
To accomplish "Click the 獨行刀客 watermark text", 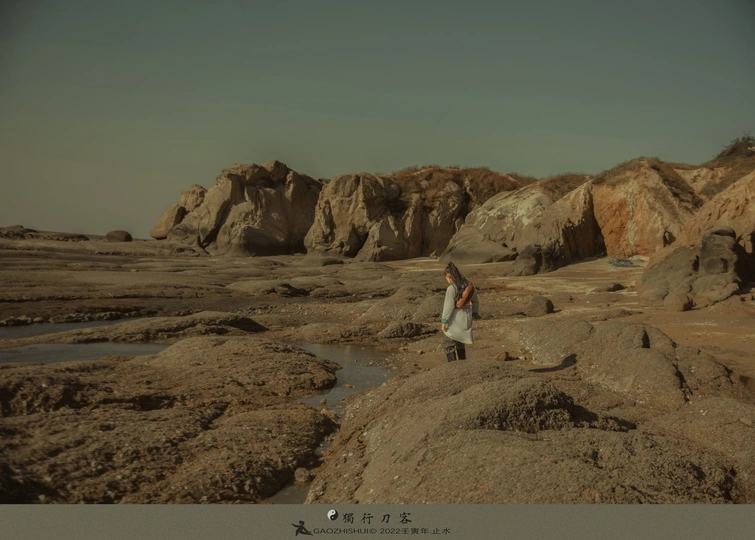I will pos(377,517).
